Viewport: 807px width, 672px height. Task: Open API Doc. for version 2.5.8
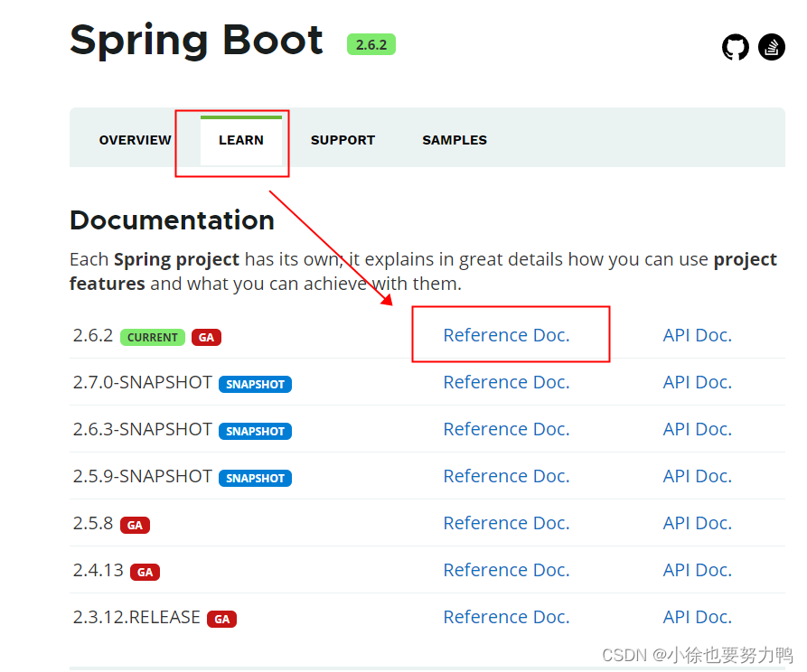coord(698,523)
